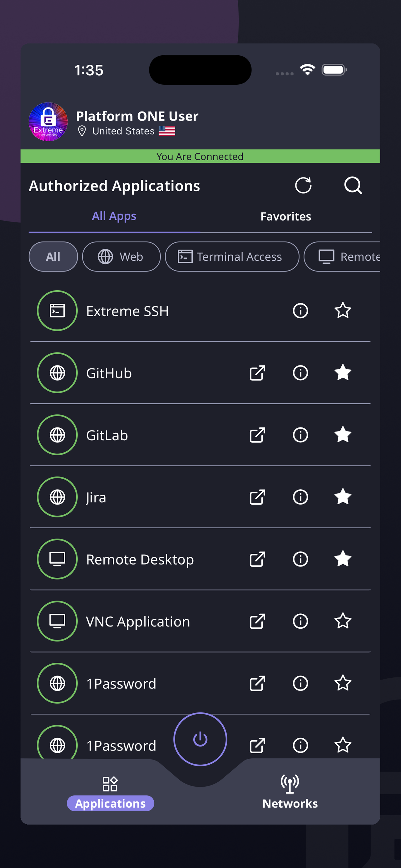The width and height of the screenshot is (401, 868).
Task: Select the Platform ONE User name
Action: point(137,116)
